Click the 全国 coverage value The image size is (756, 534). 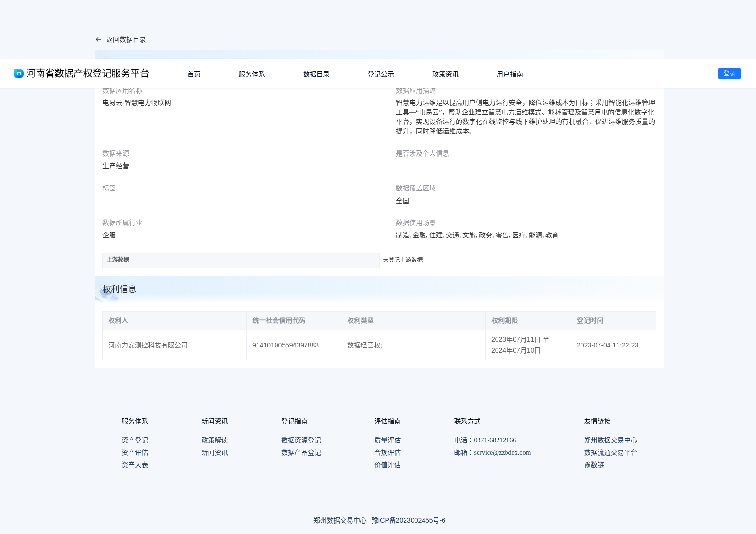tap(403, 201)
